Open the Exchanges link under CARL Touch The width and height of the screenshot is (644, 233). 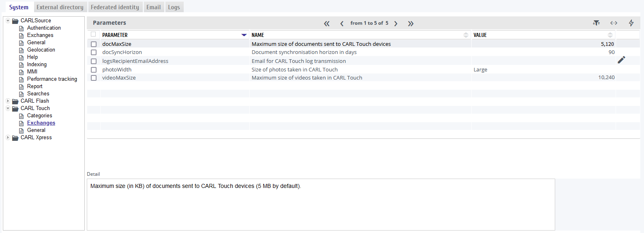[x=41, y=123]
